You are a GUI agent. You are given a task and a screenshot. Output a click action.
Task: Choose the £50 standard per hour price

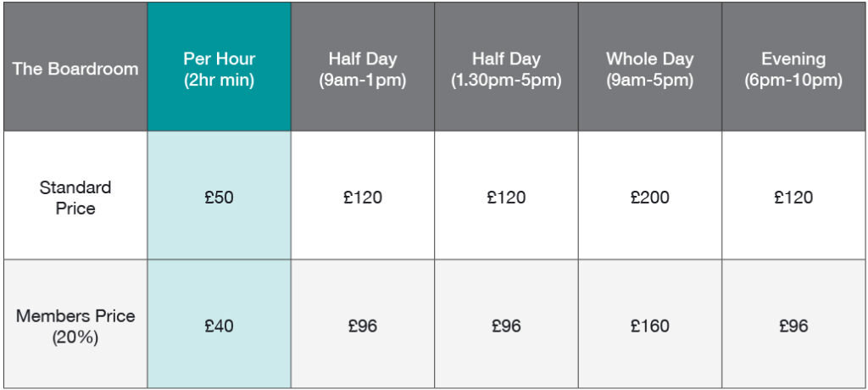[x=220, y=198]
